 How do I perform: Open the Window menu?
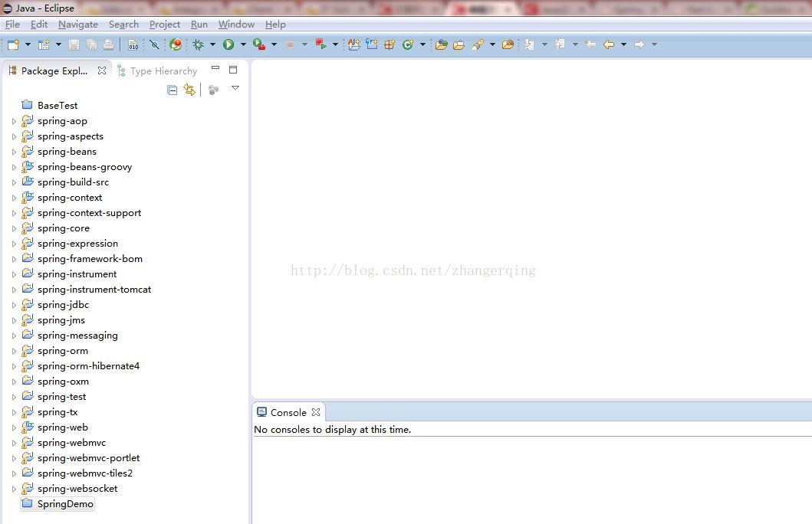pos(236,25)
